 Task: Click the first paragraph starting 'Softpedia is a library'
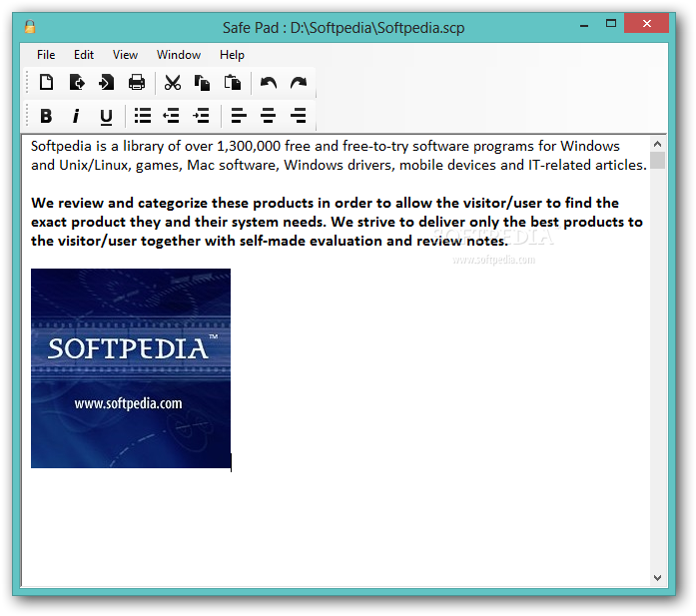point(339,156)
